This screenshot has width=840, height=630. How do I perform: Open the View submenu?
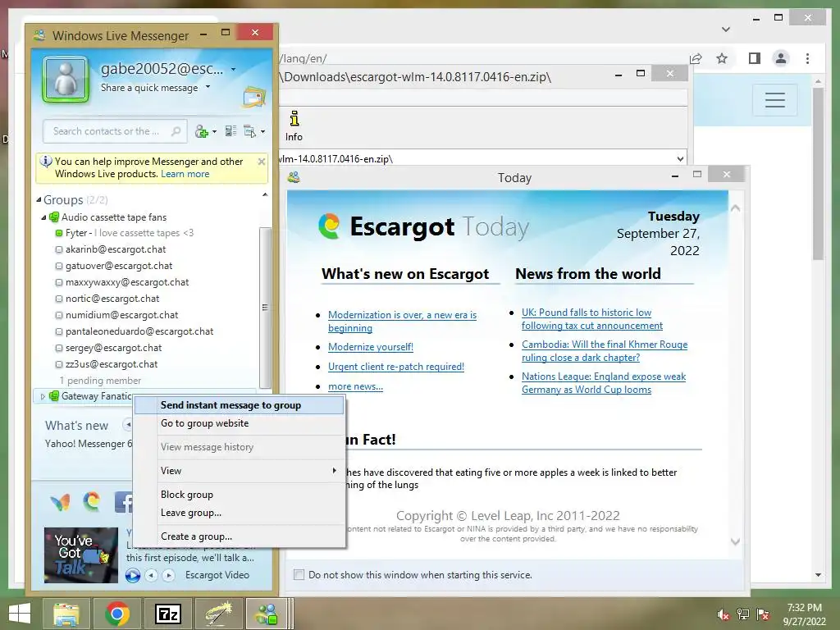pos(239,471)
